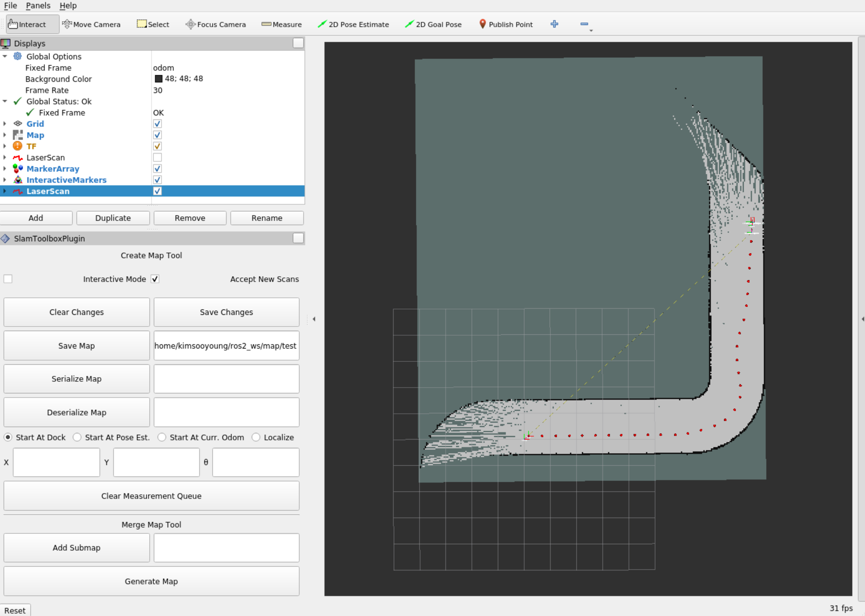Open the File menu

point(10,5)
